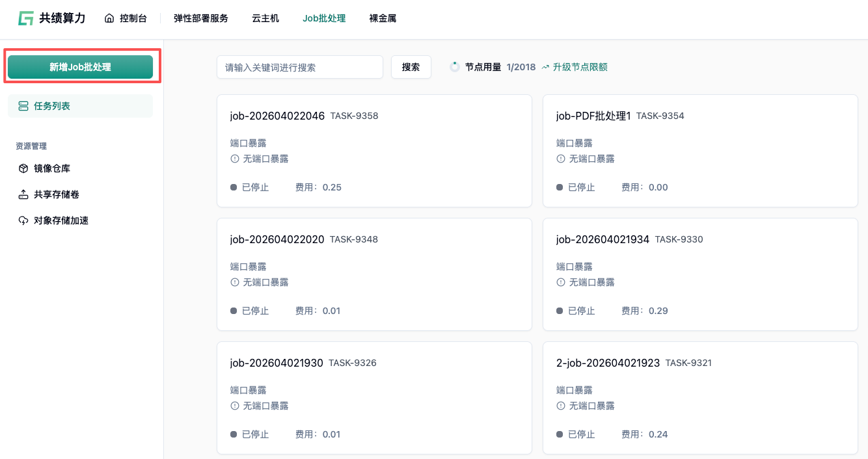Select 共享存储卷 in the sidebar
The width and height of the screenshot is (868, 459).
click(57, 194)
